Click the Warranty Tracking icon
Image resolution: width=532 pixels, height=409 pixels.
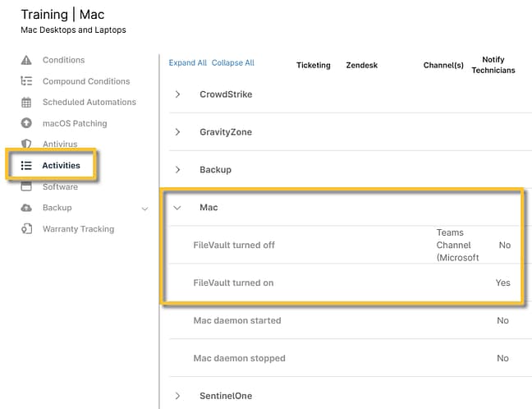click(x=26, y=229)
